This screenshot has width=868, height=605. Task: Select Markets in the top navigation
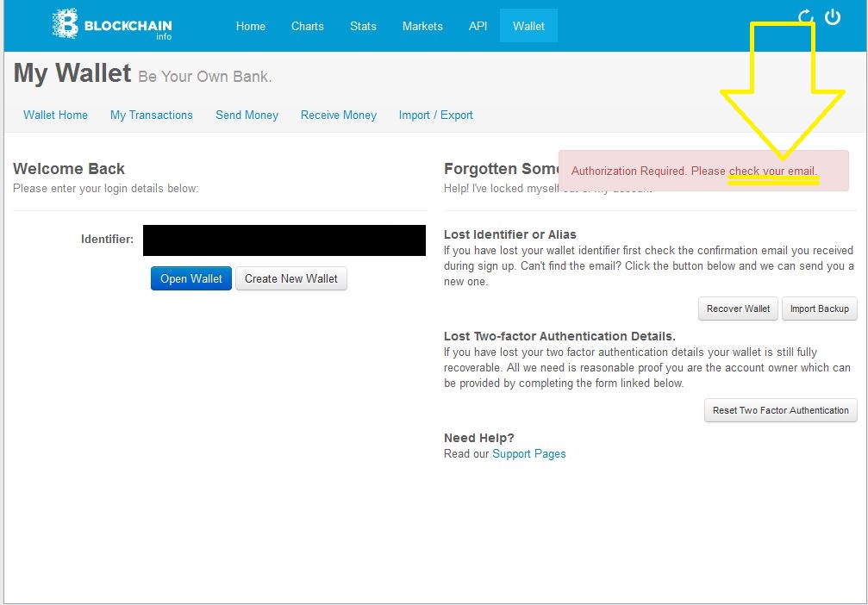click(x=422, y=26)
